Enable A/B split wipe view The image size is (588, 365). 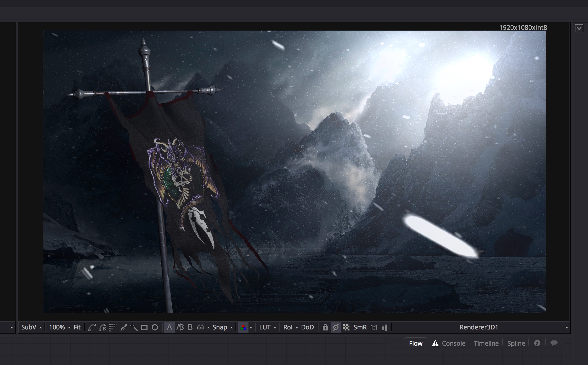click(180, 327)
